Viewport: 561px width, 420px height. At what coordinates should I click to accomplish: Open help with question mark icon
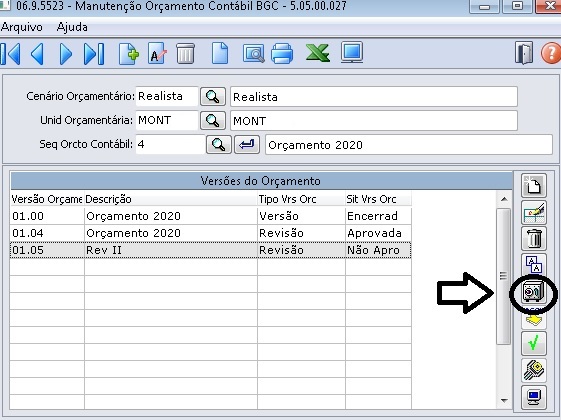point(551,54)
